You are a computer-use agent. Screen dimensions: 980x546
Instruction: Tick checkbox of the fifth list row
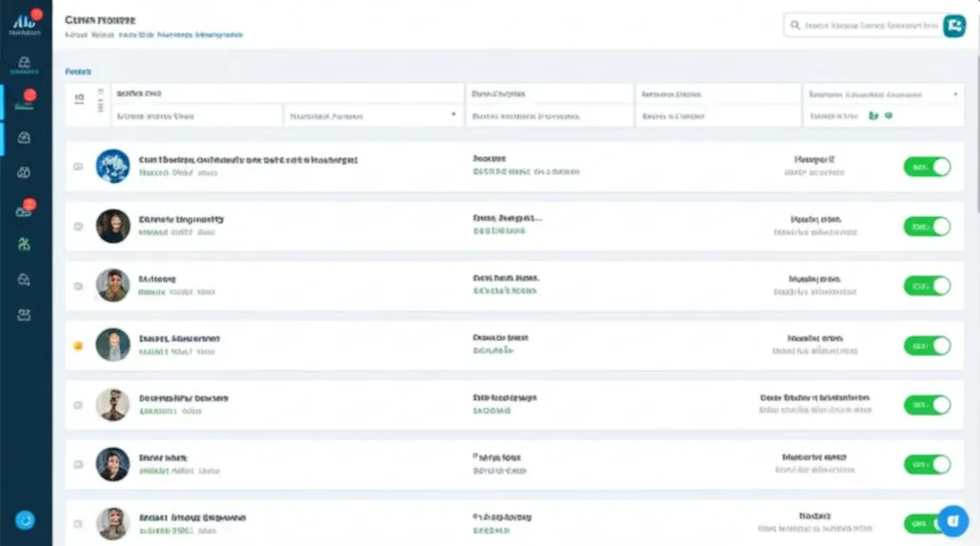pyautogui.click(x=78, y=405)
